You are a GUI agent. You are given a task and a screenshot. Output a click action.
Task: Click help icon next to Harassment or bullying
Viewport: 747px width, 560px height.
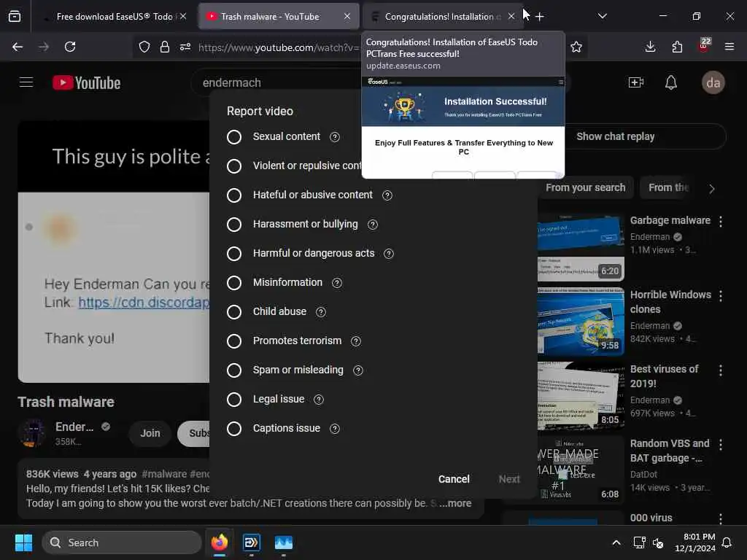pos(373,225)
